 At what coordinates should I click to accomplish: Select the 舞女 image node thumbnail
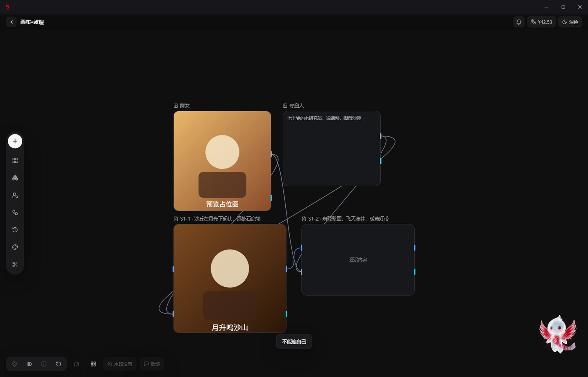click(222, 161)
